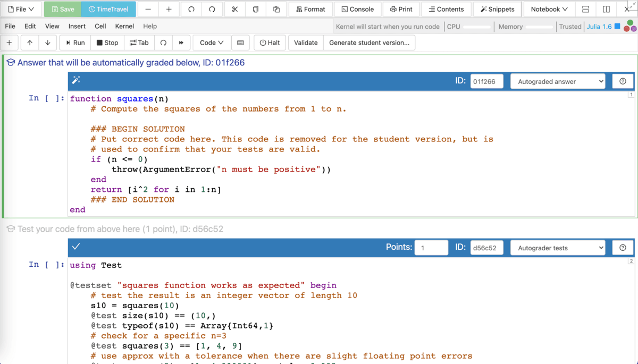Image resolution: width=638 pixels, height=364 pixels.
Task: Expand the Autograder tests dropdown
Action: coord(558,248)
